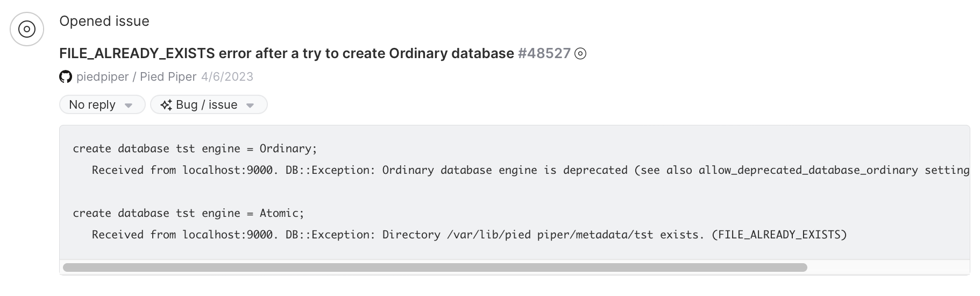
Task: Click the 'engine = Atomic' code line
Action: [x=188, y=213]
